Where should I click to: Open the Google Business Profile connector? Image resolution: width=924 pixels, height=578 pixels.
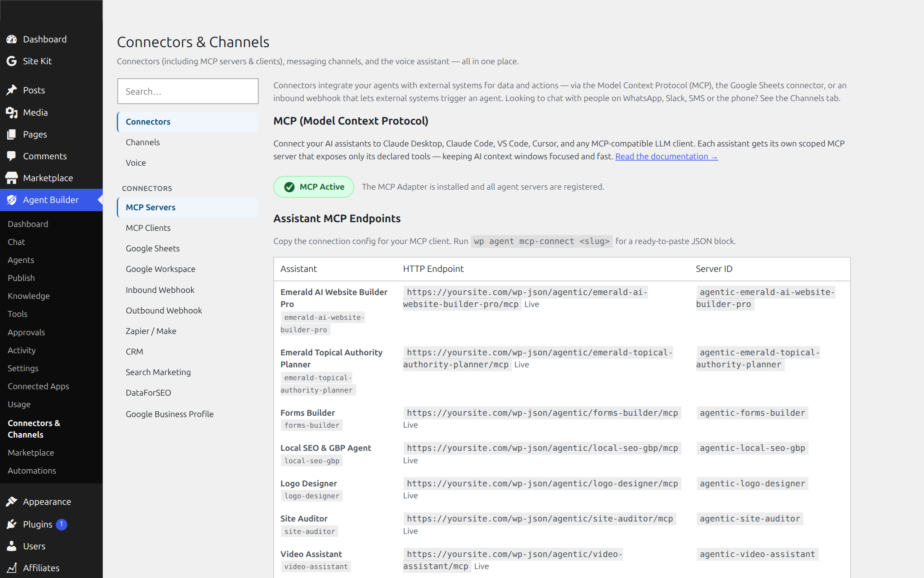tap(187, 414)
